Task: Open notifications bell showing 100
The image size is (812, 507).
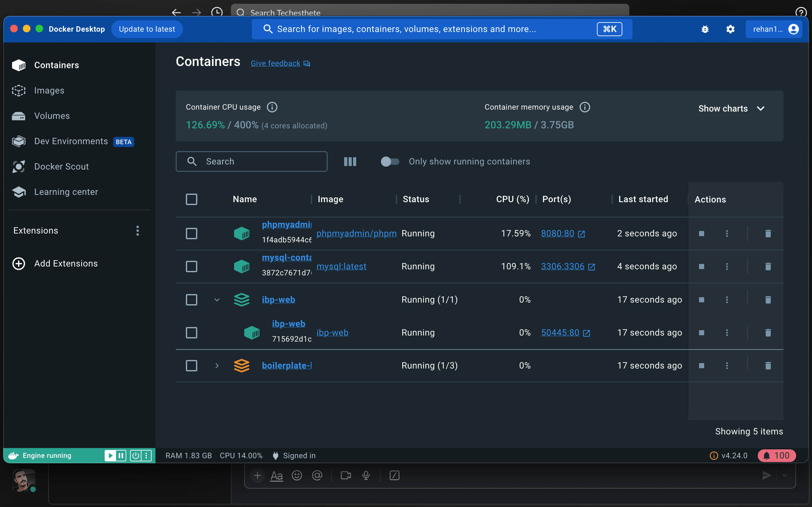Action: pyautogui.click(x=776, y=455)
